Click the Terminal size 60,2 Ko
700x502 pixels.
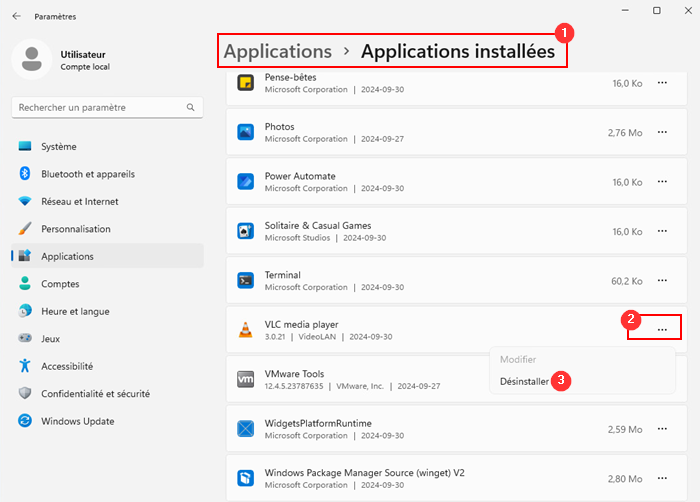[626, 281]
